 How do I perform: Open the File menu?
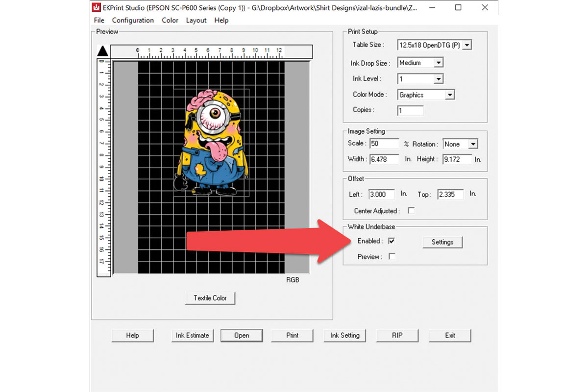coord(98,20)
